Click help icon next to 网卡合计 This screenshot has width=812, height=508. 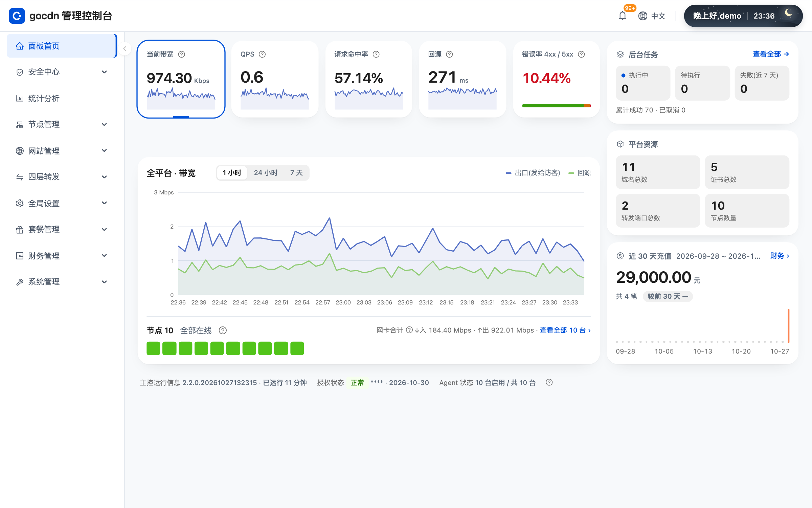click(x=409, y=330)
